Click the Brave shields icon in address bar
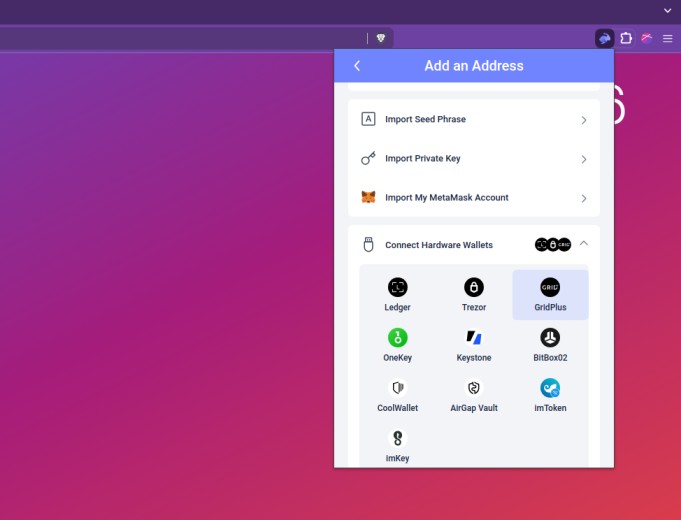Image resolution: width=681 pixels, height=520 pixels. [381, 38]
